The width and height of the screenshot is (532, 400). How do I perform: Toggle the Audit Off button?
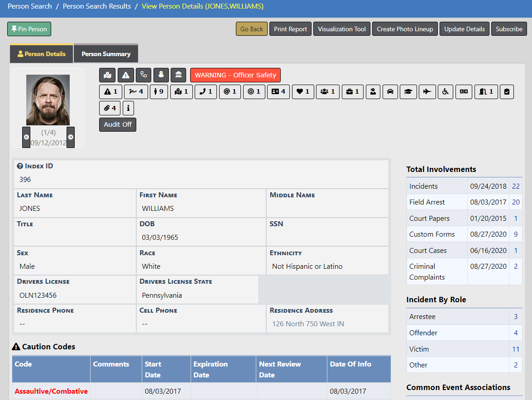(118, 124)
